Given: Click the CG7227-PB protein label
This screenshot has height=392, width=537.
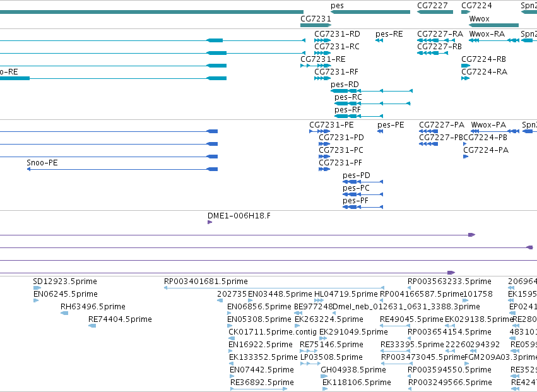Looking at the screenshot, I should 441,138.
